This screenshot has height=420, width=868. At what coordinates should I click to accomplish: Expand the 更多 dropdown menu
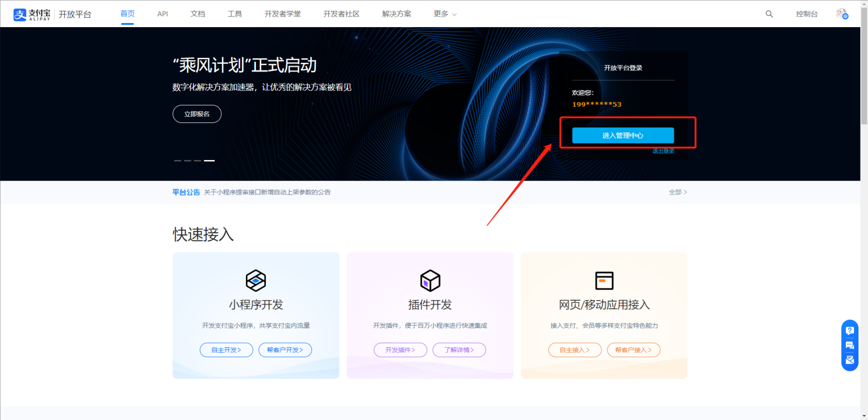(445, 14)
